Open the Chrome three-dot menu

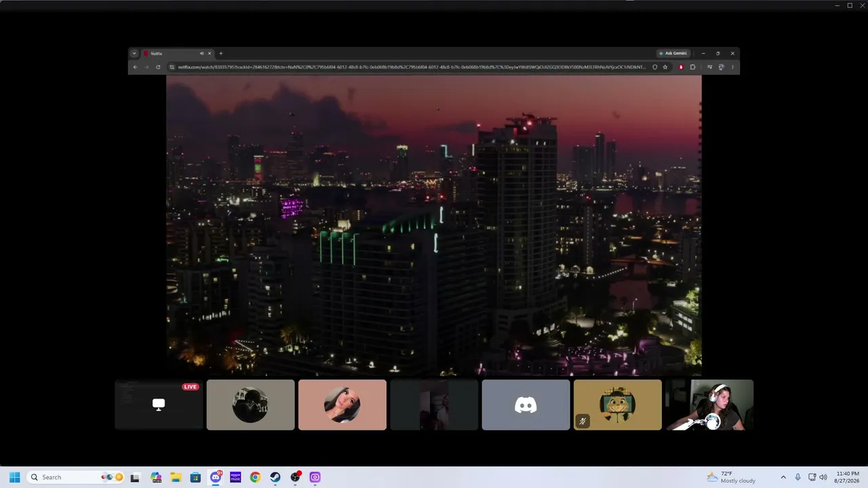[732, 67]
